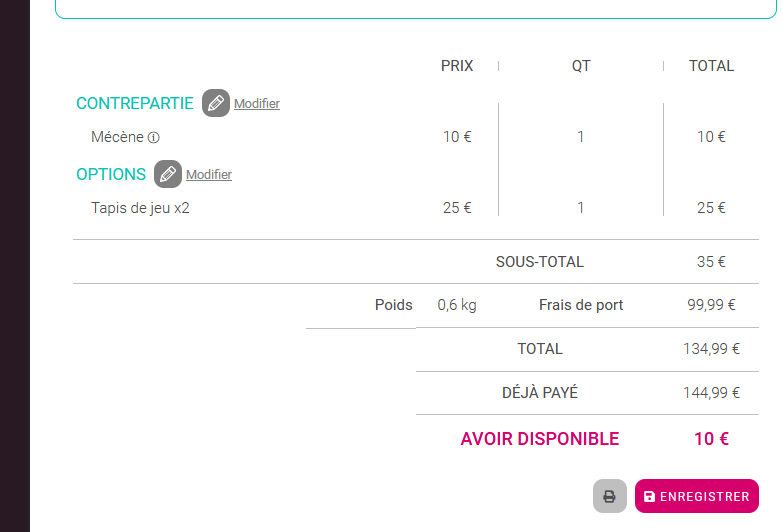Save the order with ENREGISTRER
This screenshot has height=532, width=783.
(697, 496)
